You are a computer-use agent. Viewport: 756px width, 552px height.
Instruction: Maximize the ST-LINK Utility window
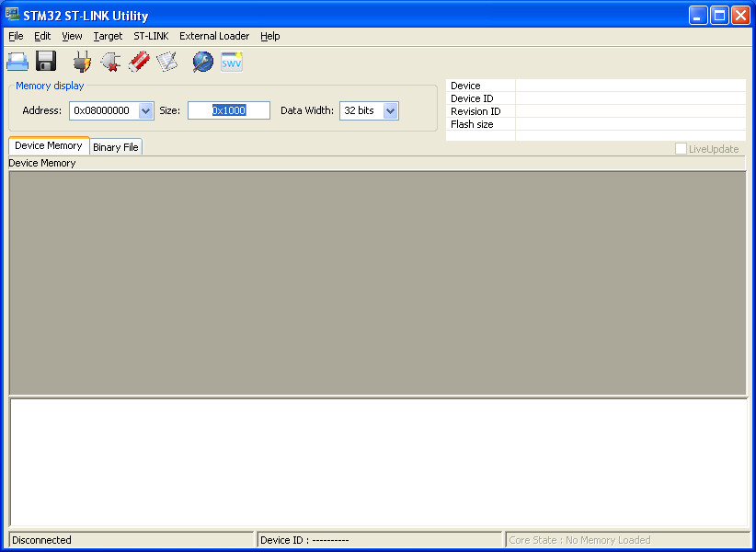pos(719,16)
